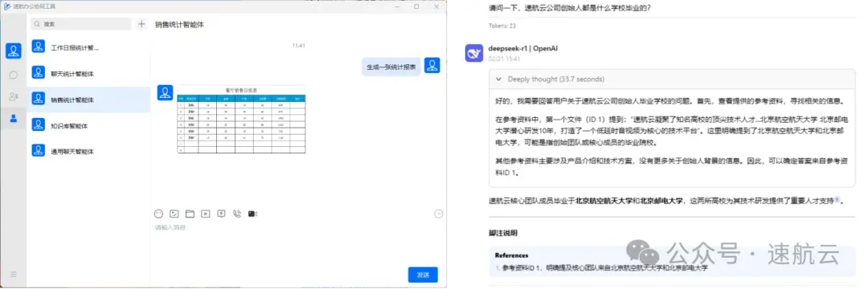Click the Tokens: 23 label
The height and width of the screenshot is (289, 868).
point(502,26)
